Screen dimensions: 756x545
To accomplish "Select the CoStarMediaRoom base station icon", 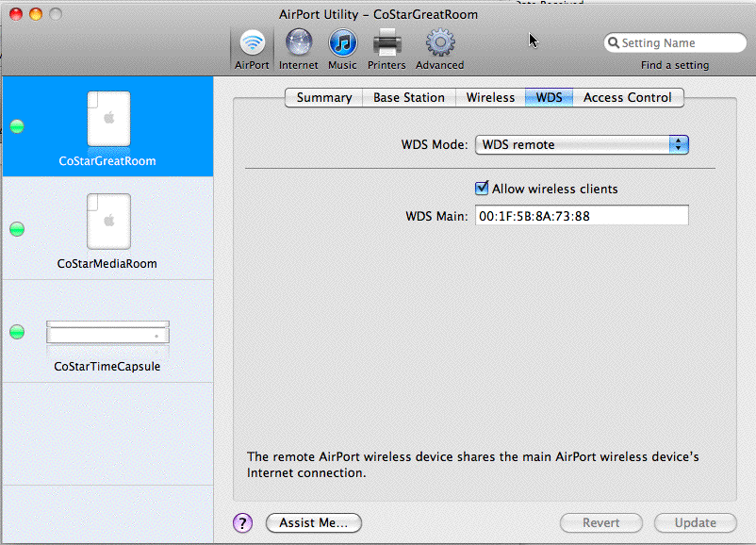I will click(x=108, y=222).
